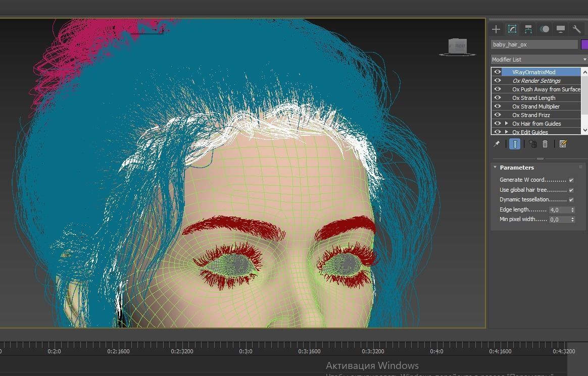Open the Modifier List dropdown
The image size is (588, 376).
point(538,60)
